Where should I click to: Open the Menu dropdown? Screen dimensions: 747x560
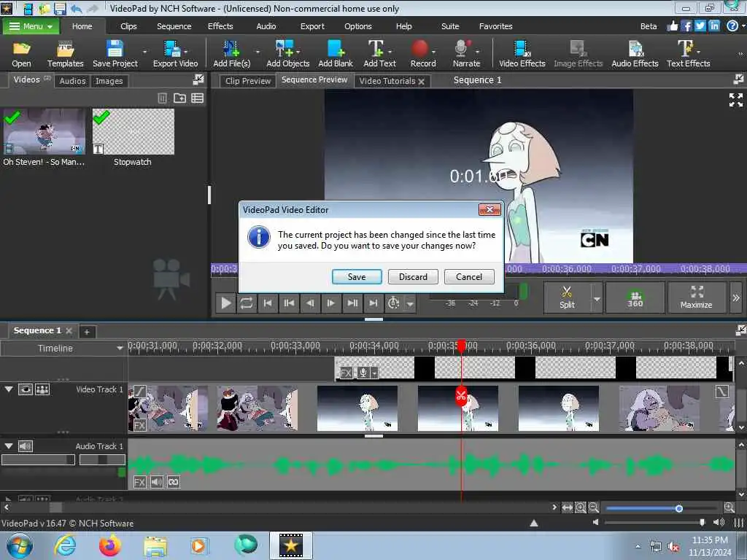(31, 26)
